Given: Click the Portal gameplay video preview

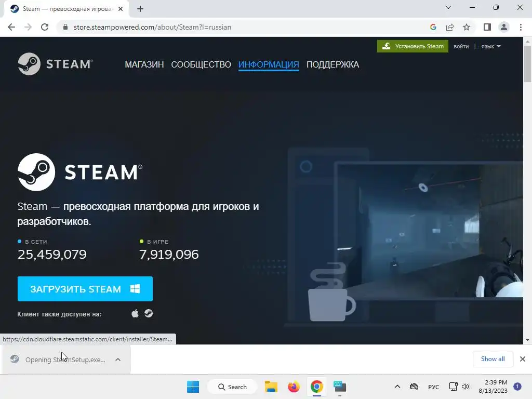Looking at the screenshot, I should pyautogui.click(x=429, y=231).
